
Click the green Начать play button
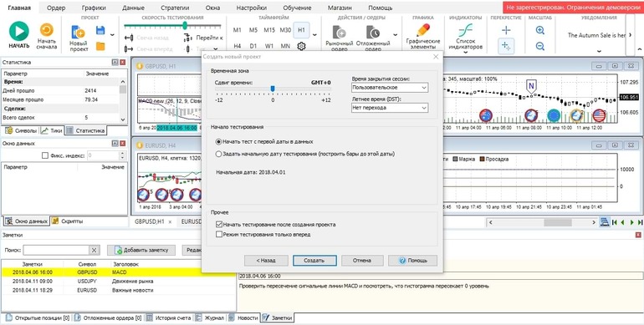pos(19,31)
